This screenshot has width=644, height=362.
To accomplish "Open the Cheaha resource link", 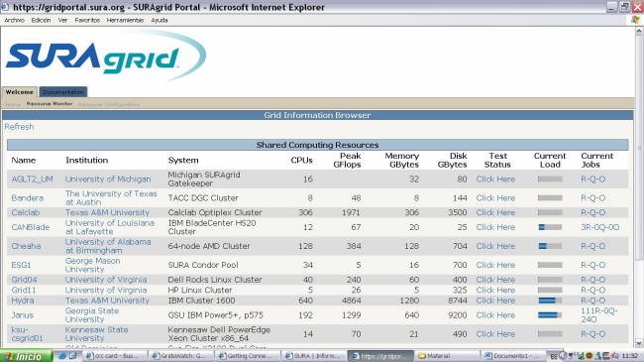I will pos(26,246).
